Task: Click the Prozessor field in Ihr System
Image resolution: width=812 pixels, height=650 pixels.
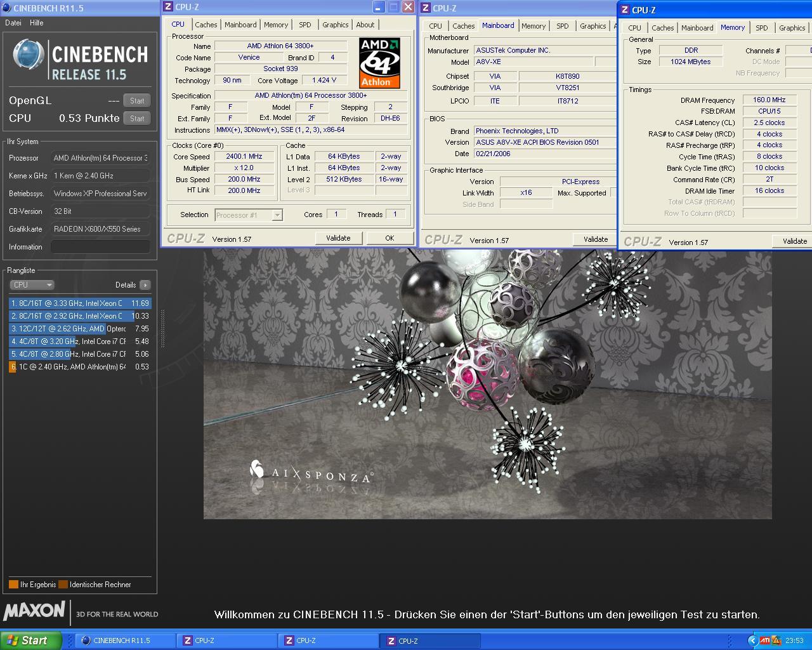Action: [x=100, y=158]
